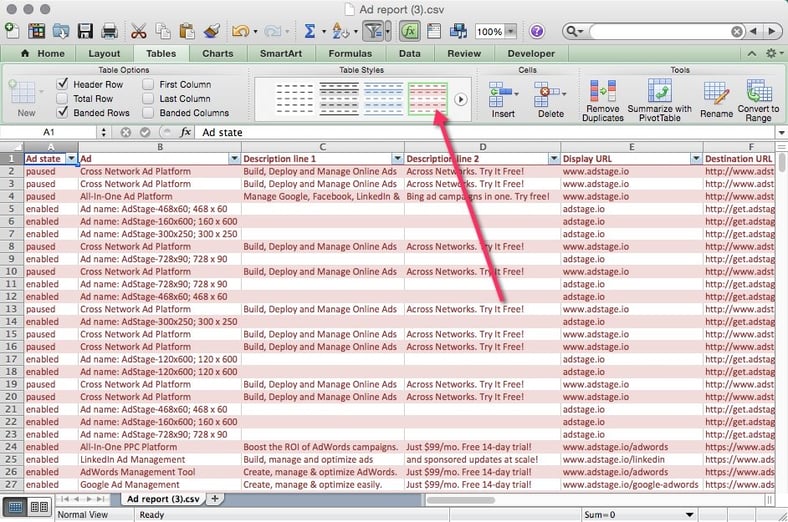Open the Sum status bar dropdown
788x522 pixels.
click(x=689, y=515)
